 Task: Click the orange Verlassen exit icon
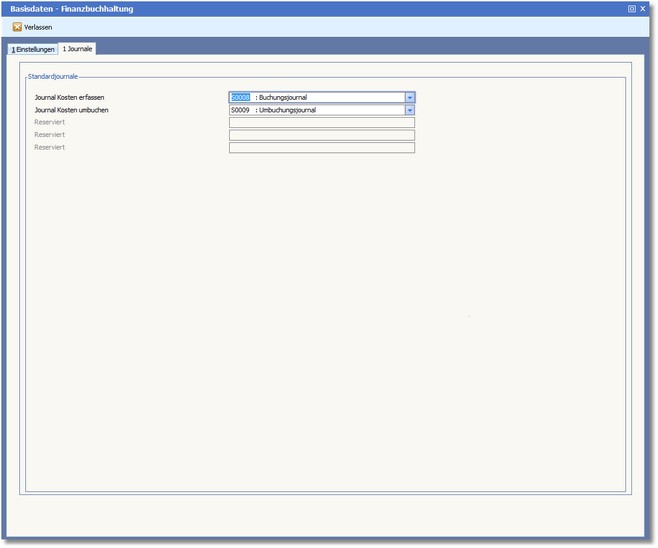click(x=17, y=27)
